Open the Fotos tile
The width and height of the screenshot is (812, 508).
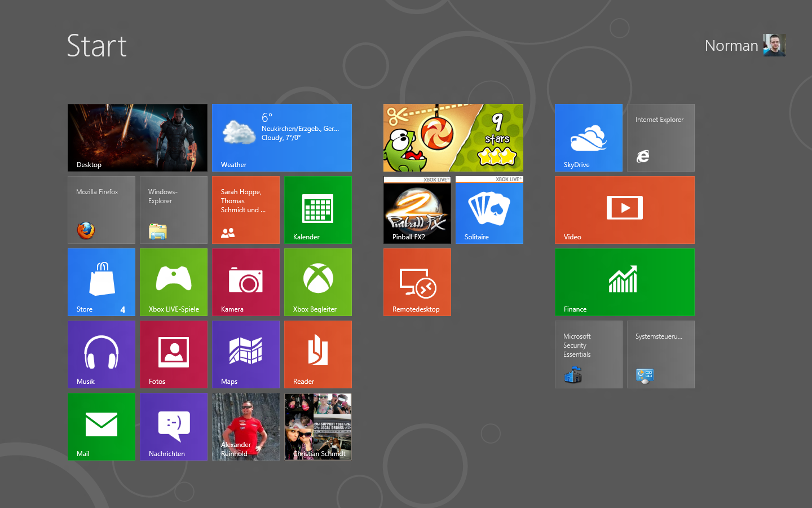pos(174,354)
